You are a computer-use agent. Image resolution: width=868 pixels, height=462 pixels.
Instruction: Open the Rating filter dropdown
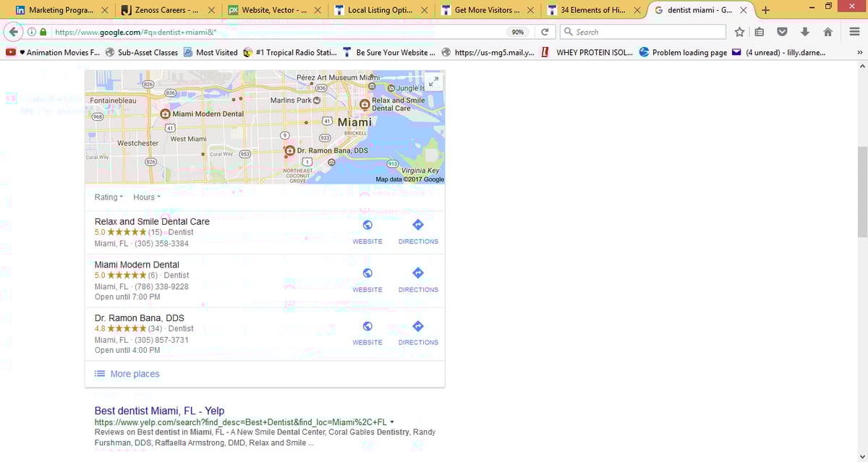pyautogui.click(x=109, y=197)
